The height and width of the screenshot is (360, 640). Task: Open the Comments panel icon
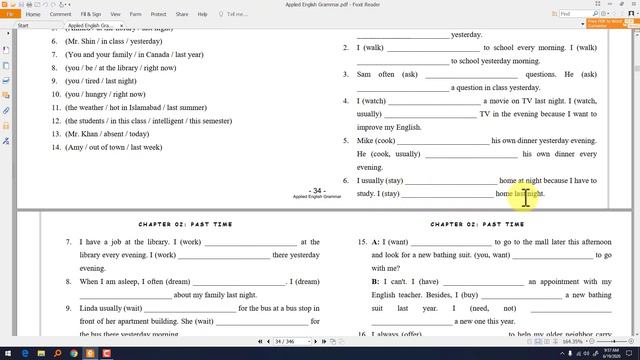[6, 96]
